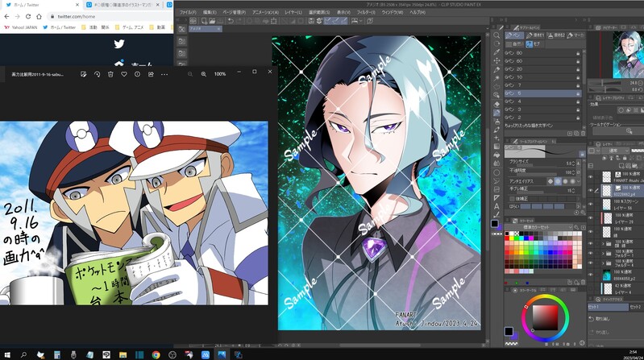Delete color with trash icon in Color Set panel
Viewport: 644px width, 360px height.
[x=583, y=282]
